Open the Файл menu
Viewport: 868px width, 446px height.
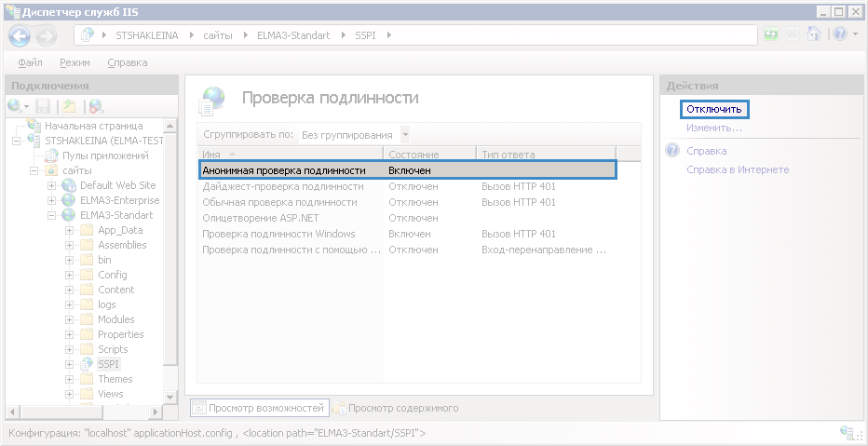point(30,62)
